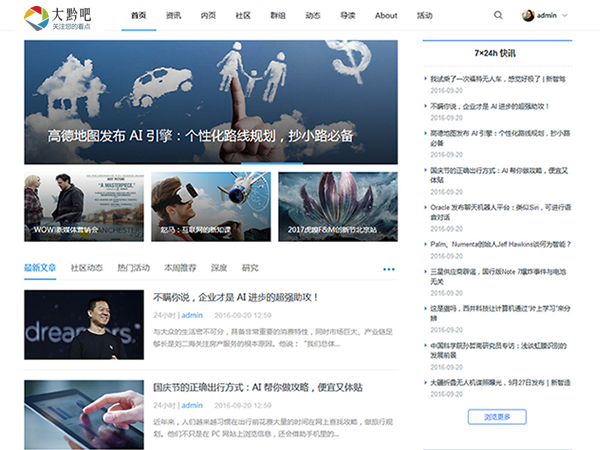The image size is (600, 450).
Task: Open the WOW新媒体 thumbnail card
Action: (84, 207)
